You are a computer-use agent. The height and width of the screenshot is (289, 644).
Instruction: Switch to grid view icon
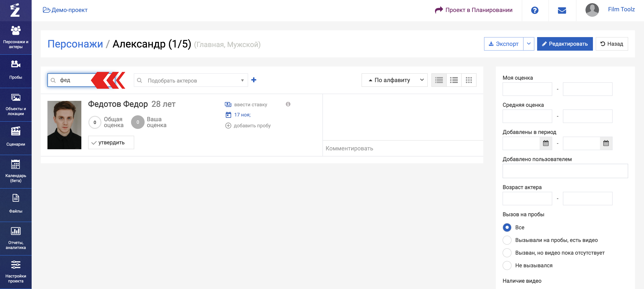469,80
